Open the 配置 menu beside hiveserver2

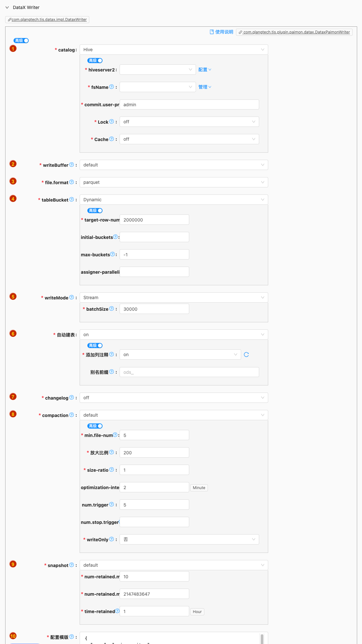pyautogui.click(x=205, y=70)
